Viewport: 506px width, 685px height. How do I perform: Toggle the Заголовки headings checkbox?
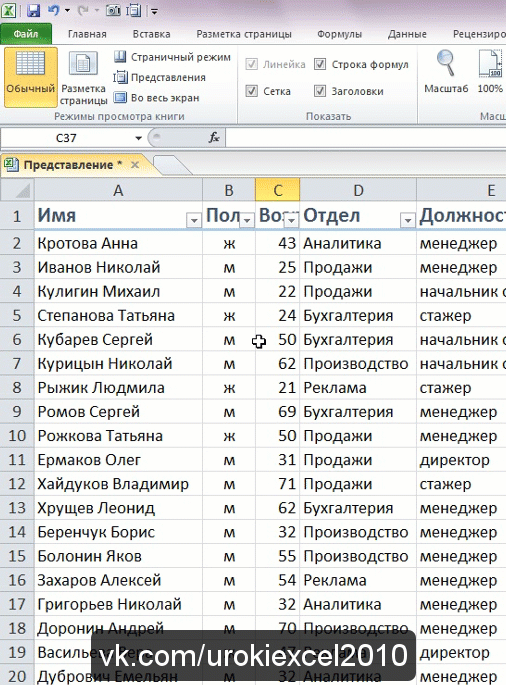pos(320,91)
